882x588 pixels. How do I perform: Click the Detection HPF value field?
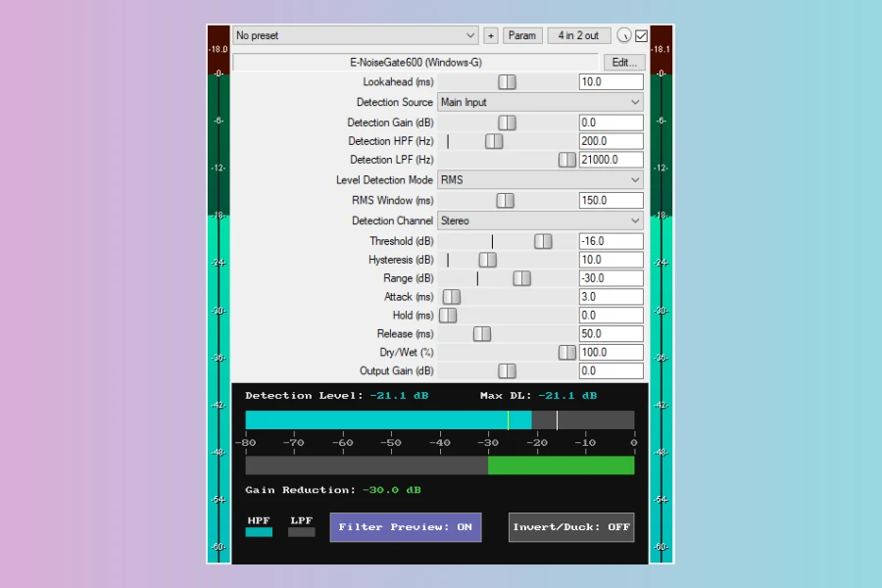point(611,141)
